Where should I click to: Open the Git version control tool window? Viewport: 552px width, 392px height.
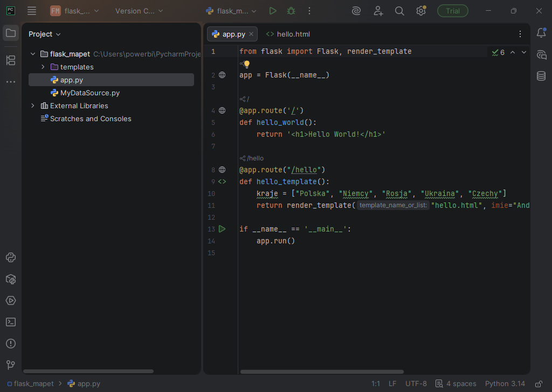(11, 365)
